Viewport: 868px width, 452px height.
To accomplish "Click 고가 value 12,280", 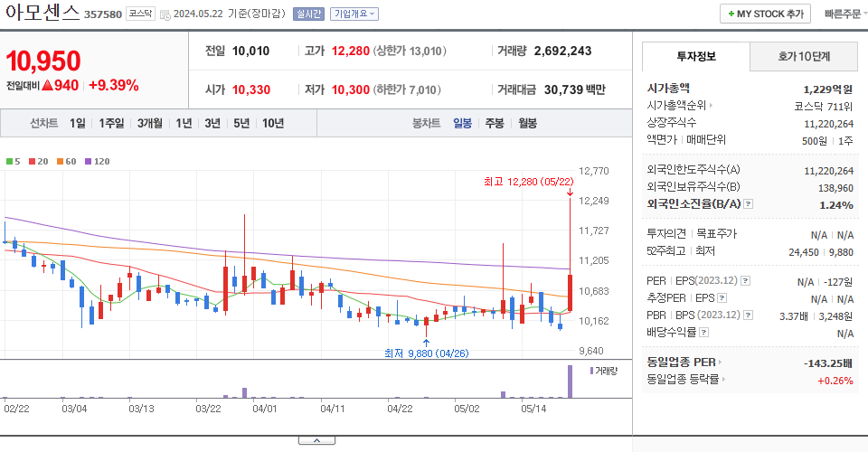I will [351, 51].
